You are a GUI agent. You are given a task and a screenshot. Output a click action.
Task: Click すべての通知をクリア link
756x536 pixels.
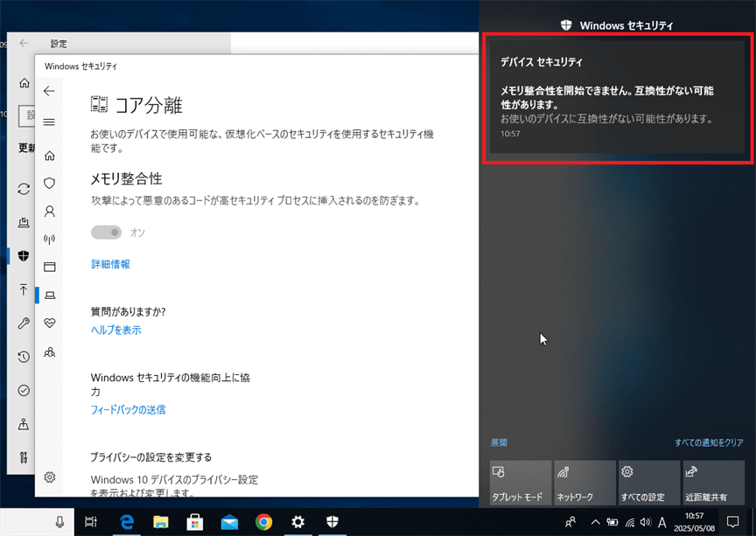pos(709,443)
